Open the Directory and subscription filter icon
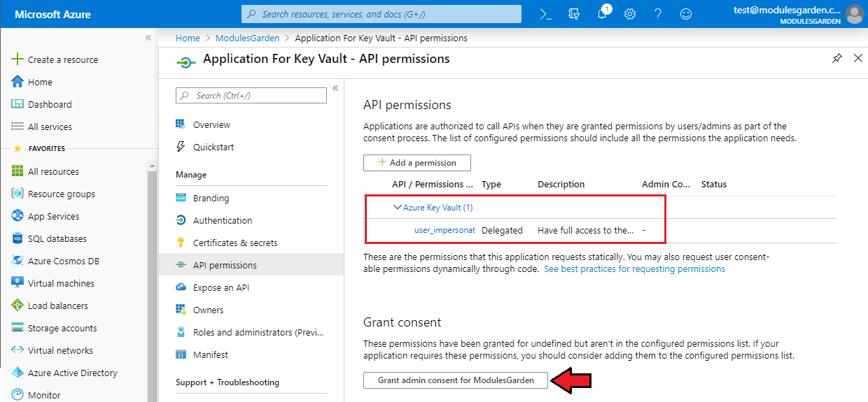Image resolution: width=868 pixels, height=402 pixels. point(574,14)
